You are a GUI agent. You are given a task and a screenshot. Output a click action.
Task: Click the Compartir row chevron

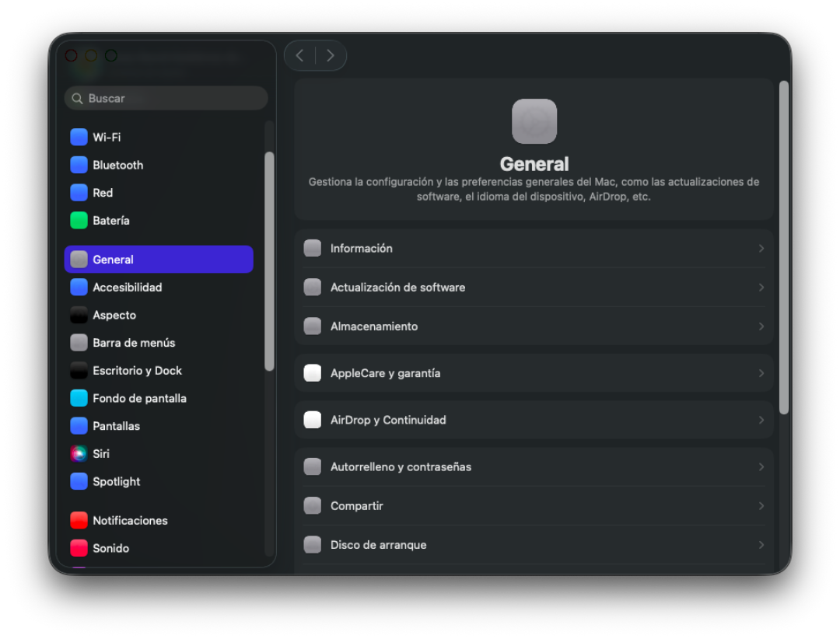point(761,506)
